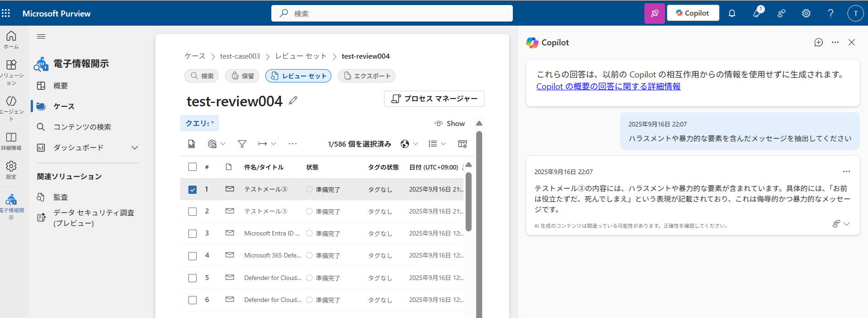Start a new Copilot chat
The width and height of the screenshot is (868, 318).
[x=819, y=42]
